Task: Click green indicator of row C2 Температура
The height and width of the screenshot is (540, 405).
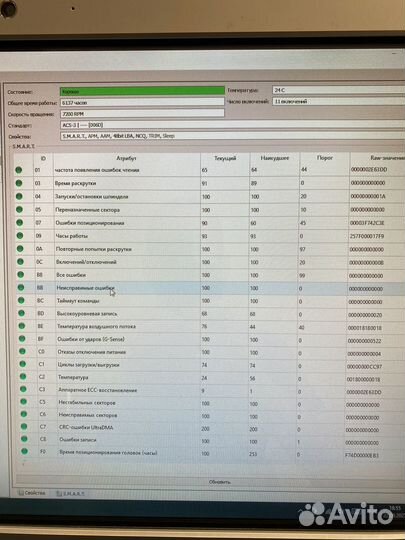Action: [23, 376]
